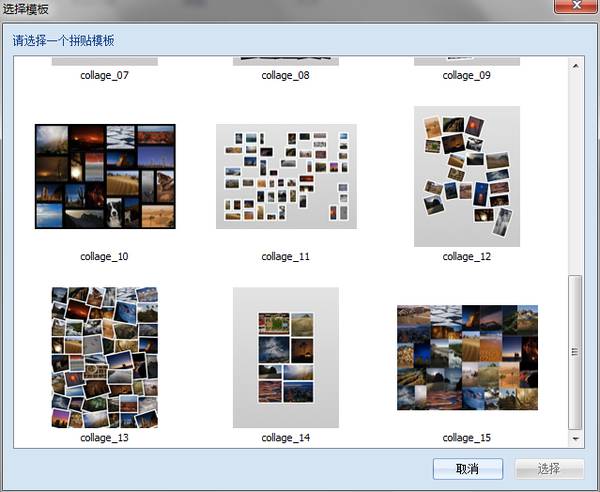Click the collage_15 text label
Viewport: 600px width, 492px height.
click(x=467, y=438)
